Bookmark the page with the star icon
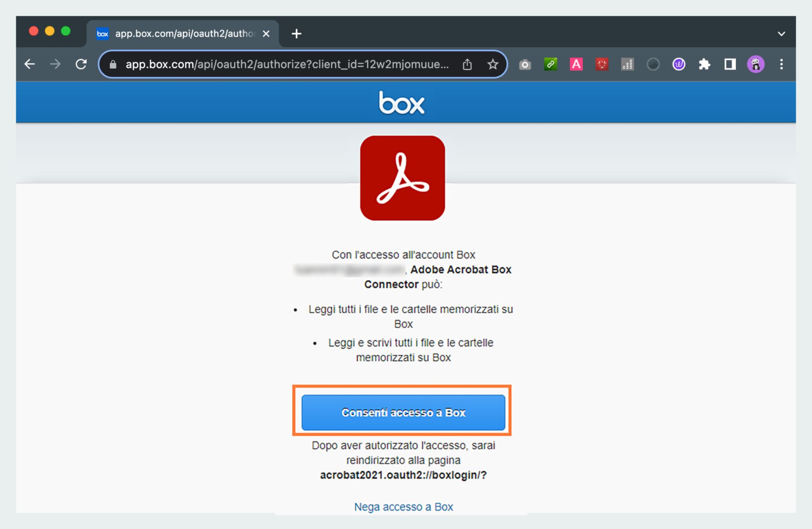812x529 pixels. tap(492, 64)
